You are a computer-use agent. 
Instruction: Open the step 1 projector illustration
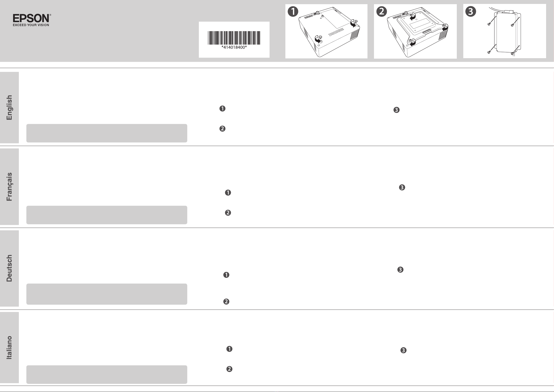coord(326,31)
